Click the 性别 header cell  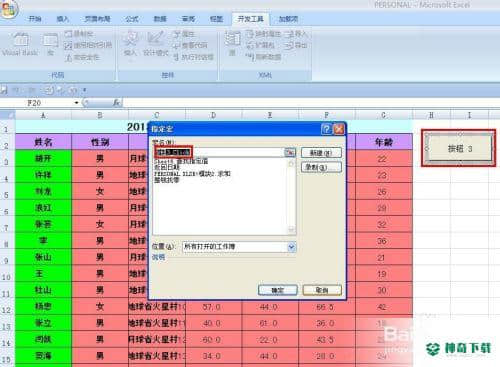[x=100, y=142]
